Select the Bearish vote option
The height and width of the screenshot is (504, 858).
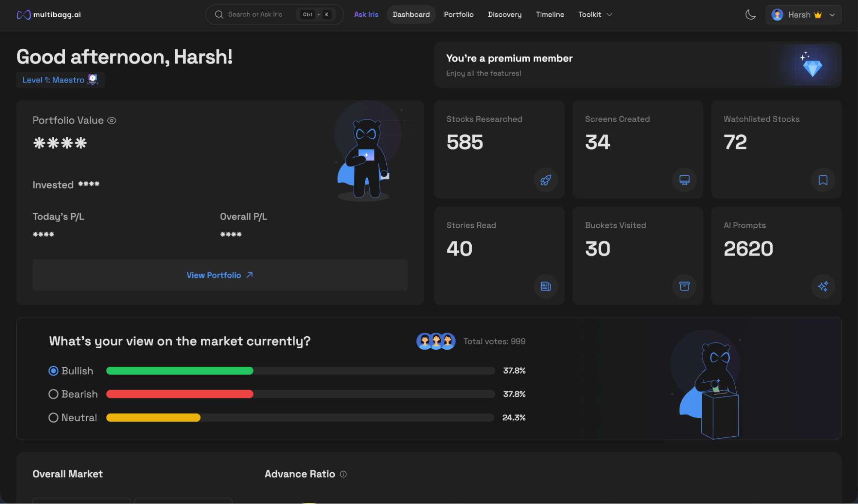pos(53,394)
